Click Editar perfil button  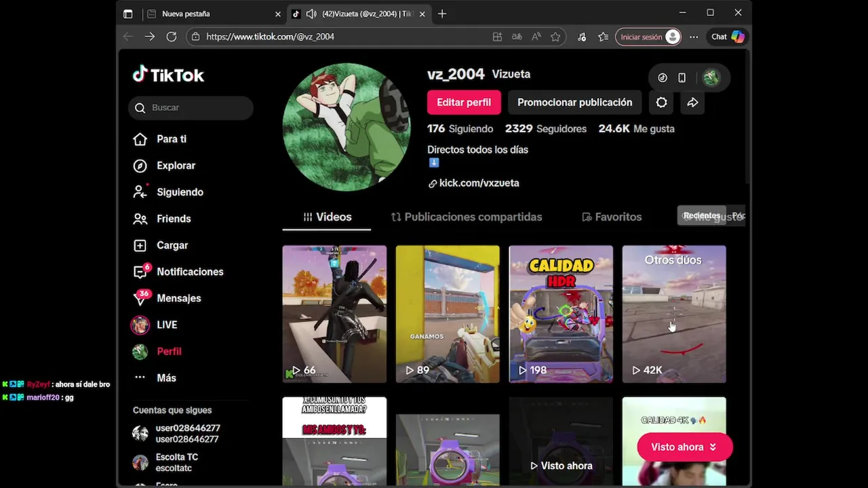464,102
